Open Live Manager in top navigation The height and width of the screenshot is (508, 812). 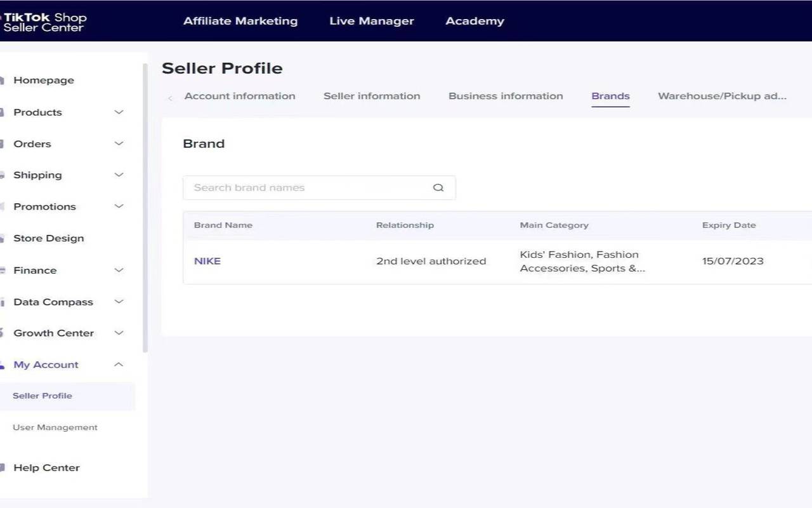(x=372, y=21)
